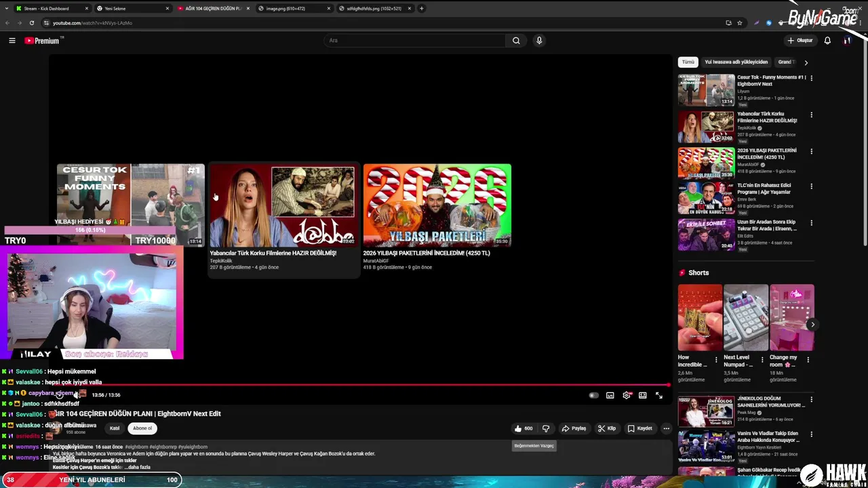Viewport: 868px width, 488px height.
Task: Select Yui Iwasawa adlı yükleyiciden chip
Action: tap(736, 62)
